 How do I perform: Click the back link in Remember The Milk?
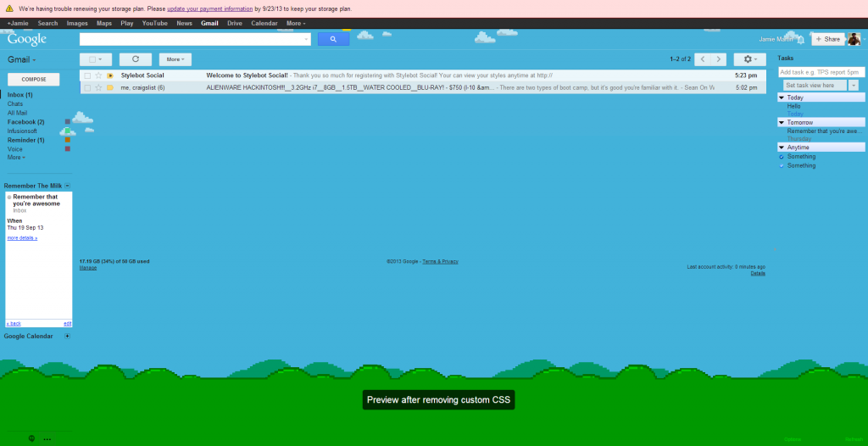point(14,323)
